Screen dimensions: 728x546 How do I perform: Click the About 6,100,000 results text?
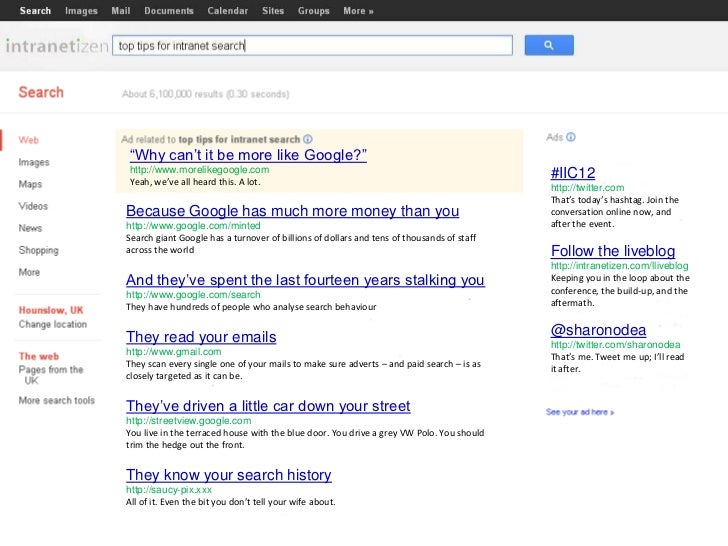click(206, 94)
